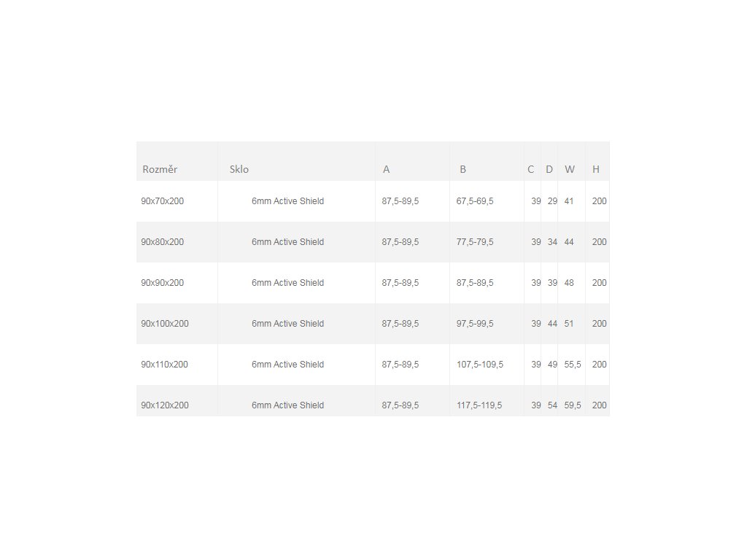Click the 90x100x200 size cell
Viewport: 747px width, 560px height.
(x=165, y=324)
